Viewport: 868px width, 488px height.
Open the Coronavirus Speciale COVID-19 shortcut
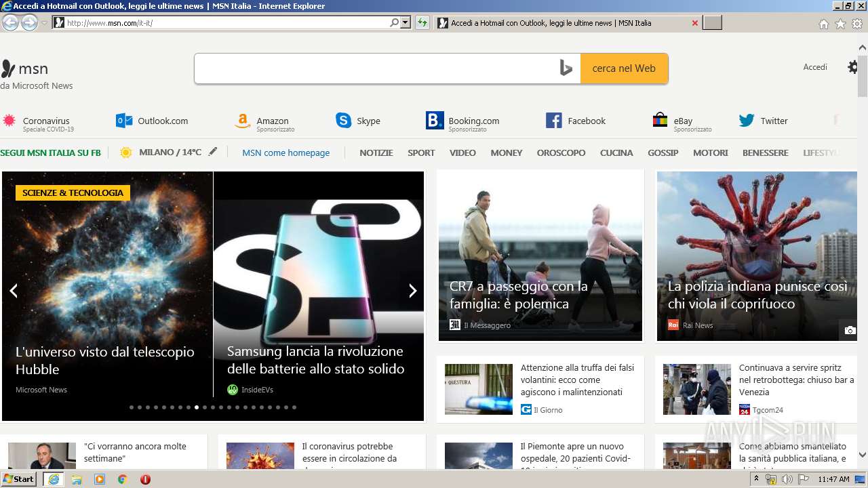tap(39, 121)
